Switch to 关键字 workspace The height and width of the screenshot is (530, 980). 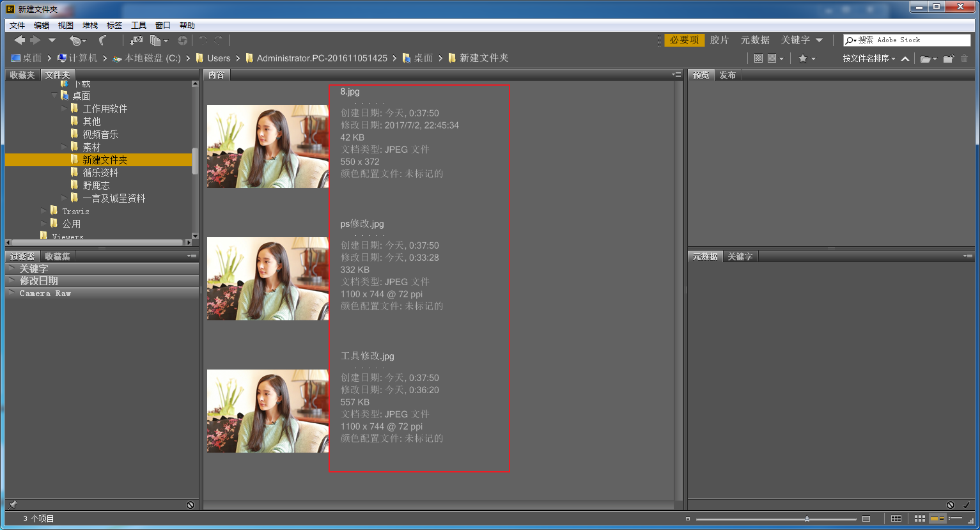(x=795, y=40)
